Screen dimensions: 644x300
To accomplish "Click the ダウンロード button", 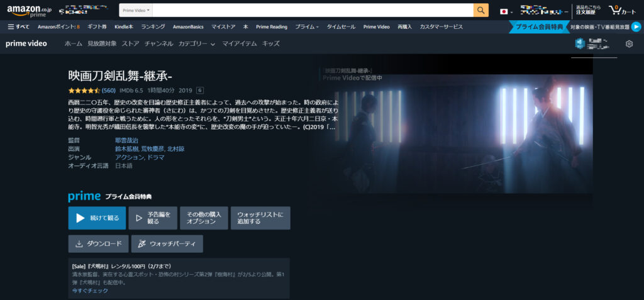I will click(98, 243).
